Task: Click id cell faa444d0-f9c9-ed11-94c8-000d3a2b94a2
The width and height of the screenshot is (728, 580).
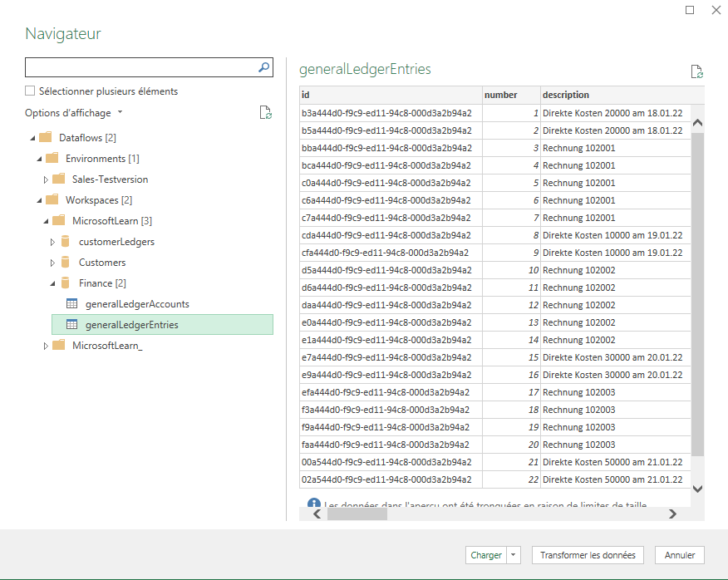Action: pos(391,445)
